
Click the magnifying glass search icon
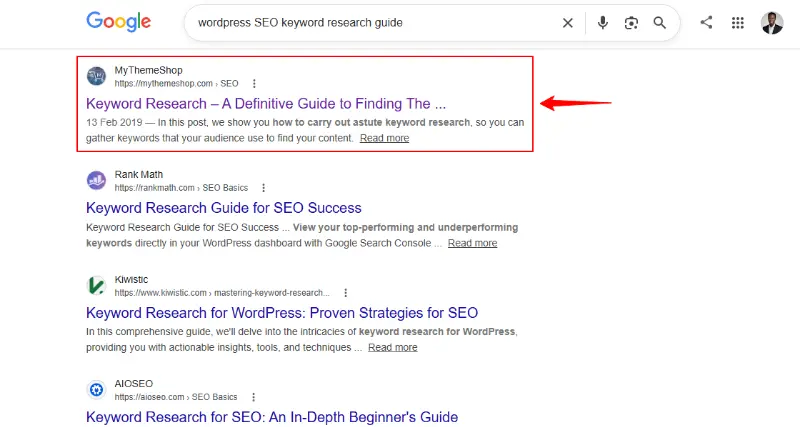(660, 22)
